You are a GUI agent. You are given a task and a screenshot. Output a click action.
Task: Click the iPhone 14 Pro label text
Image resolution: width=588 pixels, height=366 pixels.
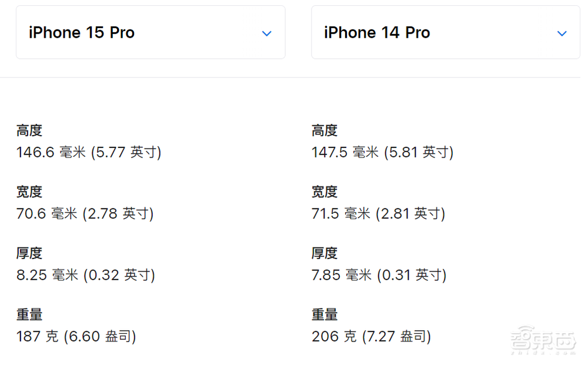point(377,32)
